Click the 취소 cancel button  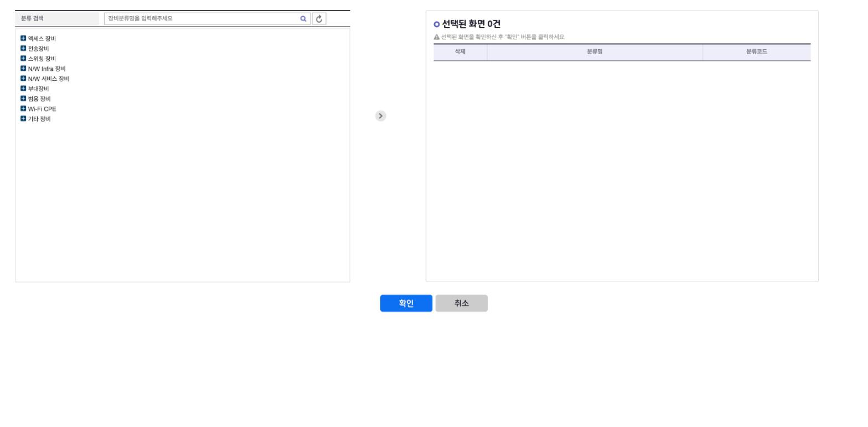pyautogui.click(x=462, y=303)
